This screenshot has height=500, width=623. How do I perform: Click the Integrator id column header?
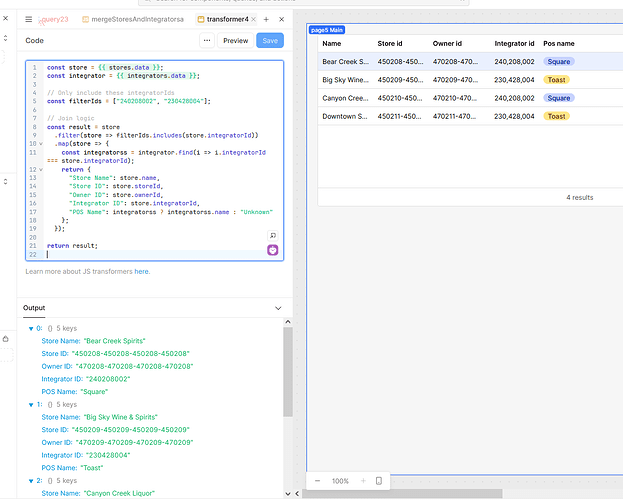click(514, 44)
